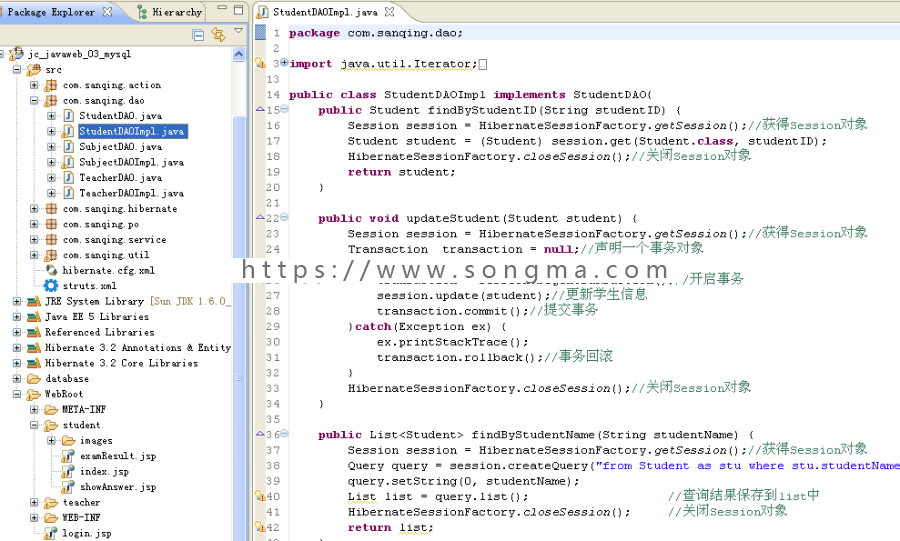The image size is (900, 541).
Task: Collapse the src folder node
Action: [17, 69]
